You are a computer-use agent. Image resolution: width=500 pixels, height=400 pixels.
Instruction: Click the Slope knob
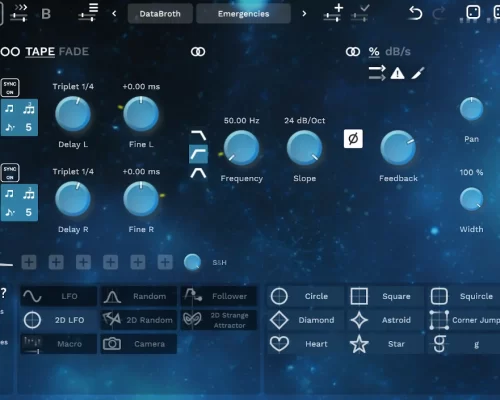pos(304,148)
